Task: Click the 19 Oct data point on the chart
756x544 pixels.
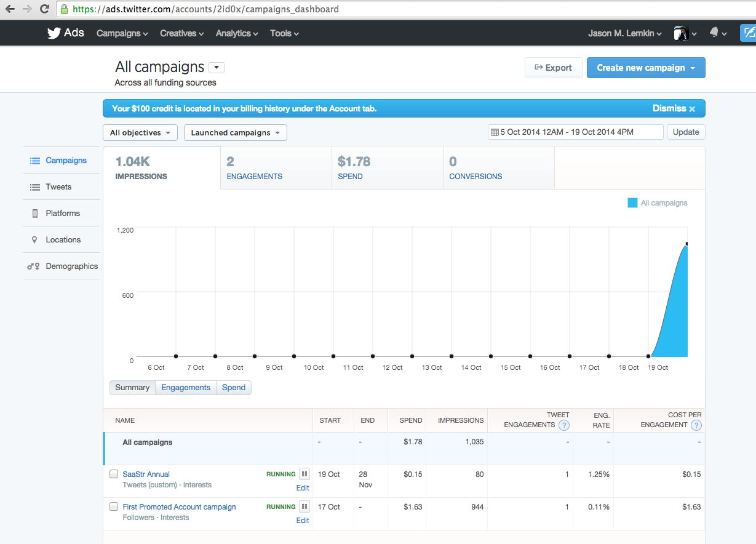Action: tap(686, 244)
